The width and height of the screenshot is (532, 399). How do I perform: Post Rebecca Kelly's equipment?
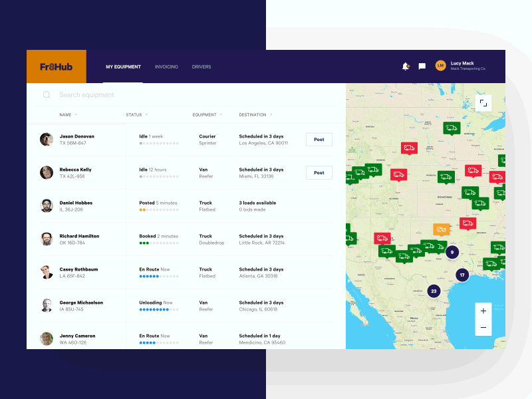pyautogui.click(x=319, y=173)
